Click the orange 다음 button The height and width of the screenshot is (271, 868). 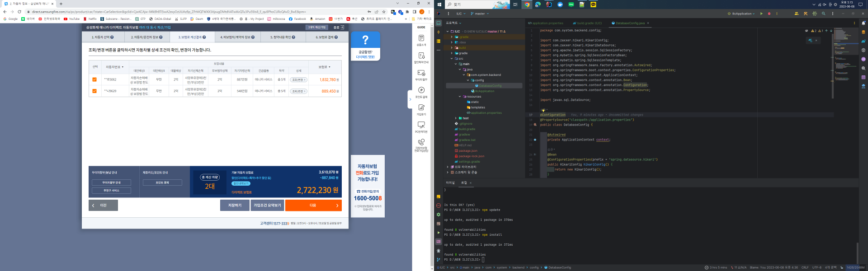pyautogui.click(x=313, y=206)
